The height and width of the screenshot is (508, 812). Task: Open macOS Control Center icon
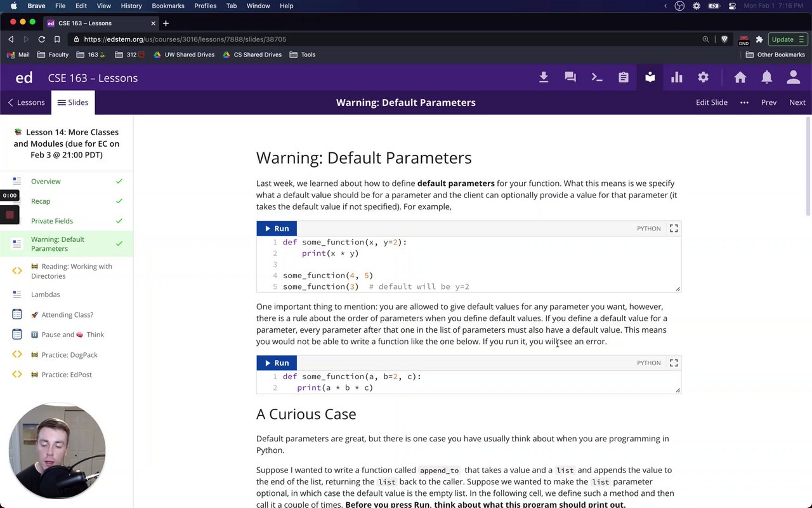pos(732,6)
